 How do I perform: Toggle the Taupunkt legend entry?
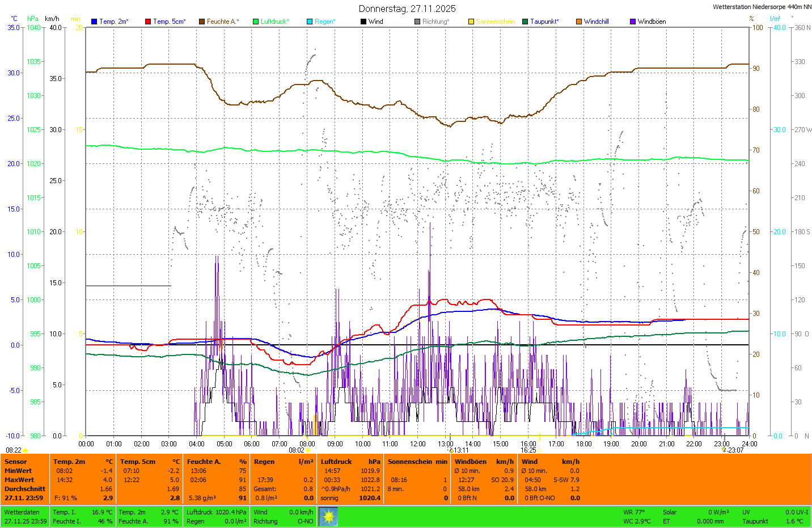coord(544,22)
